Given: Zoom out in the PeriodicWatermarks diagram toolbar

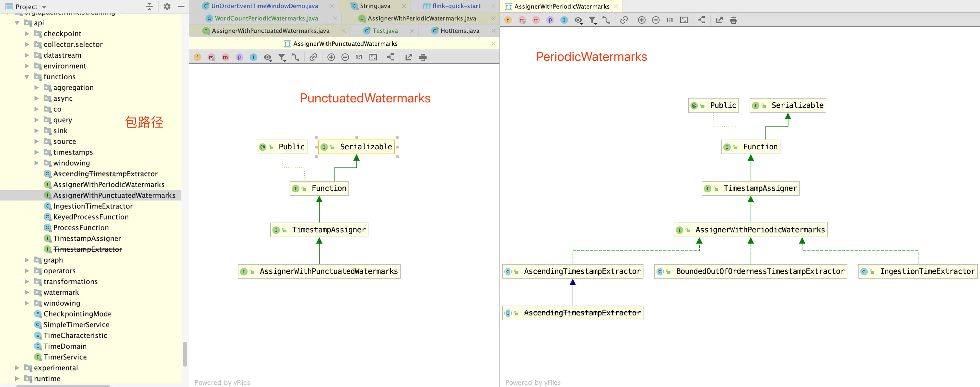Looking at the screenshot, I should point(656,20).
